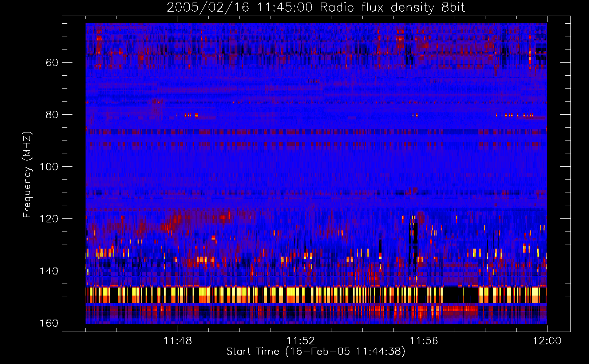Click the 80 frequency tick label
The image size is (589, 364).
pyautogui.click(x=52, y=115)
